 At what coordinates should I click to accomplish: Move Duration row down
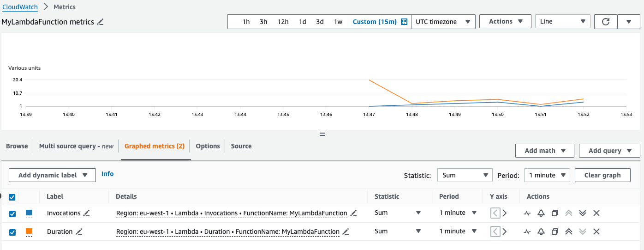tap(583, 232)
